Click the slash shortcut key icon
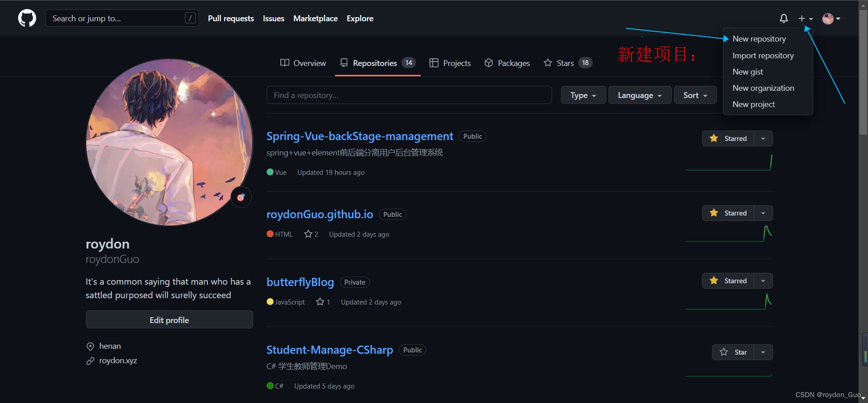This screenshot has height=403, width=868. [190, 18]
